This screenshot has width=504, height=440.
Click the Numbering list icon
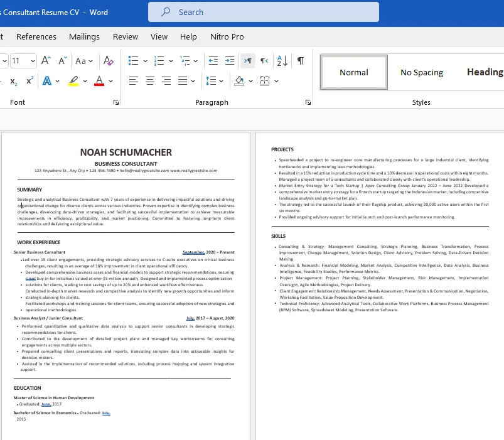[159, 61]
